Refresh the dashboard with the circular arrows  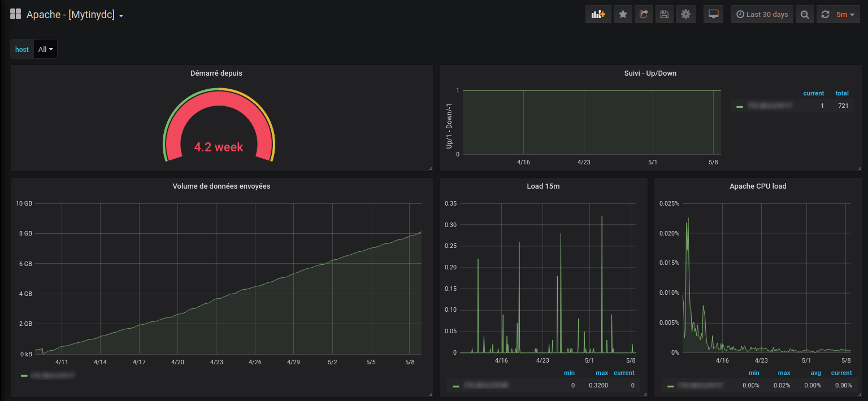click(826, 15)
